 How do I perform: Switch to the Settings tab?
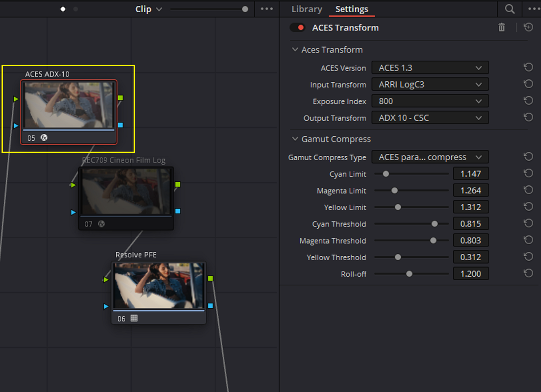pyautogui.click(x=352, y=9)
